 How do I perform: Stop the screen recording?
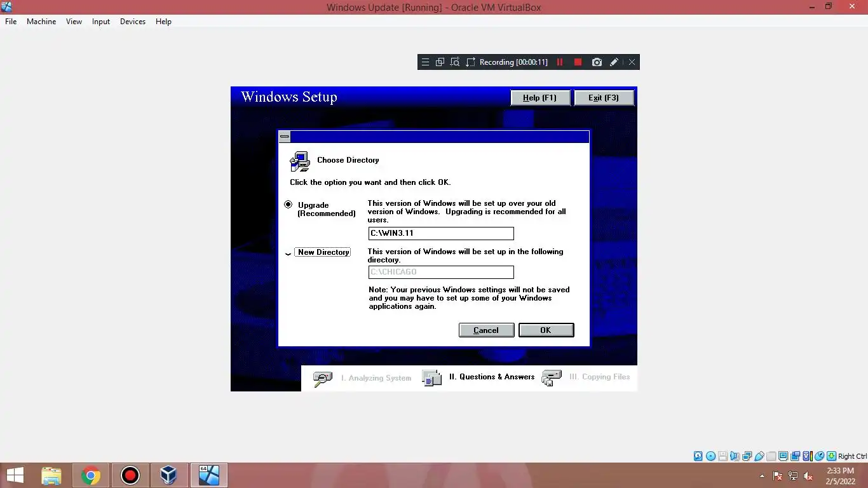[x=578, y=62]
